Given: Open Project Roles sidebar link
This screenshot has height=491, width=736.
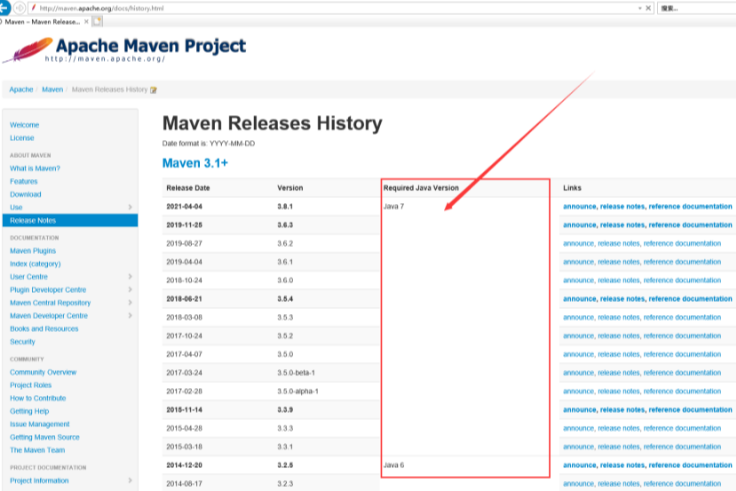Looking at the screenshot, I should coord(31,385).
